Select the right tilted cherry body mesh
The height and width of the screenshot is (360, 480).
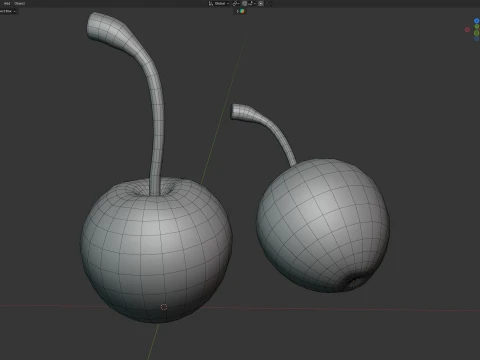click(323, 225)
